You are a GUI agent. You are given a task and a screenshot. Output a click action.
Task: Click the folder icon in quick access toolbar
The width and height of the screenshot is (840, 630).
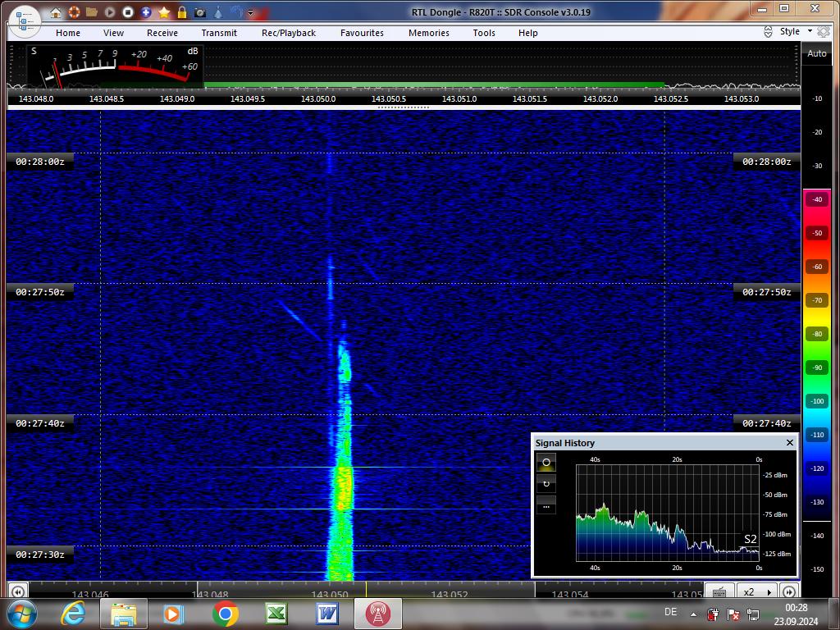pos(92,11)
